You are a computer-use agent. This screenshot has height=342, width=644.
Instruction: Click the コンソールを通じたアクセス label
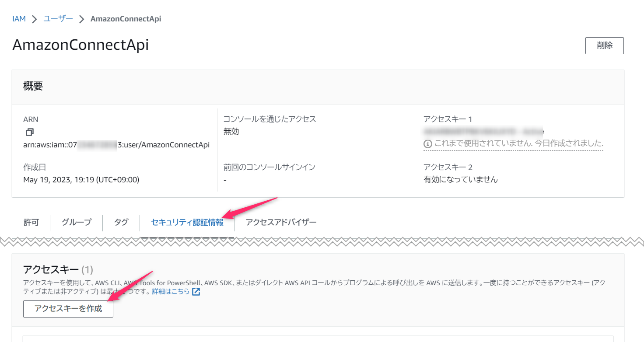269,119
